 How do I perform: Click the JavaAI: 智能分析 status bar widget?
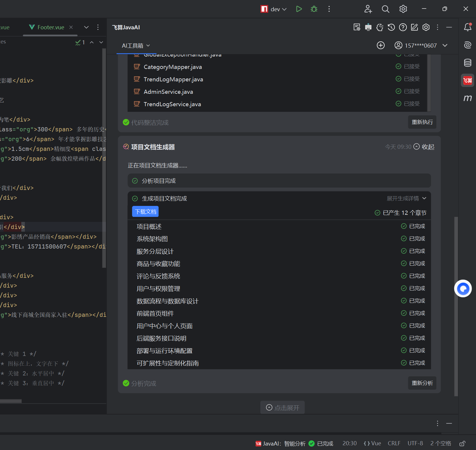point(294,443)
